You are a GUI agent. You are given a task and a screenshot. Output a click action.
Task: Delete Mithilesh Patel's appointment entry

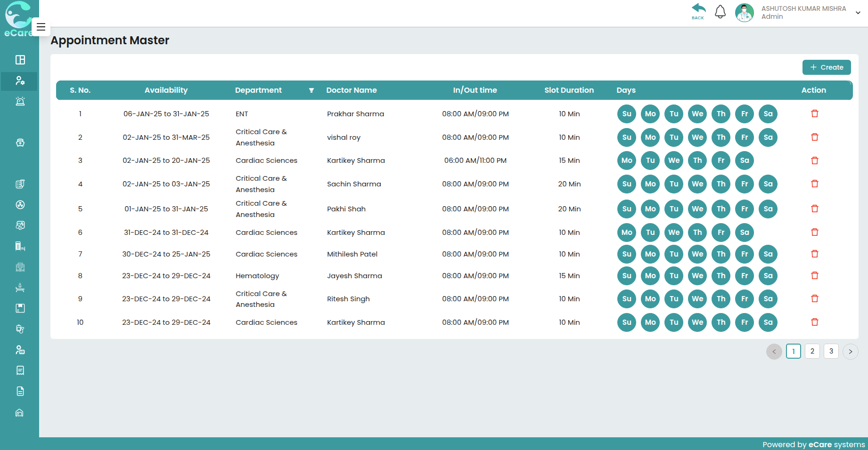[814, 254]
